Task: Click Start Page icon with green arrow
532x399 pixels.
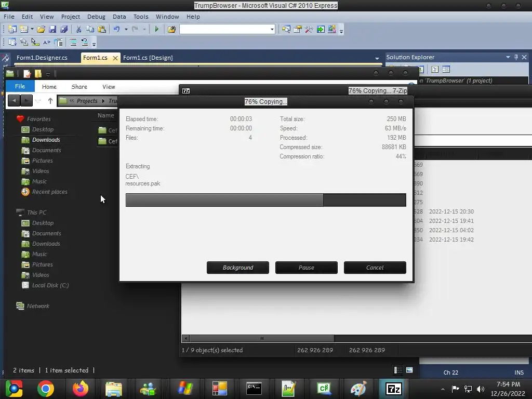Action: [320, 29]
